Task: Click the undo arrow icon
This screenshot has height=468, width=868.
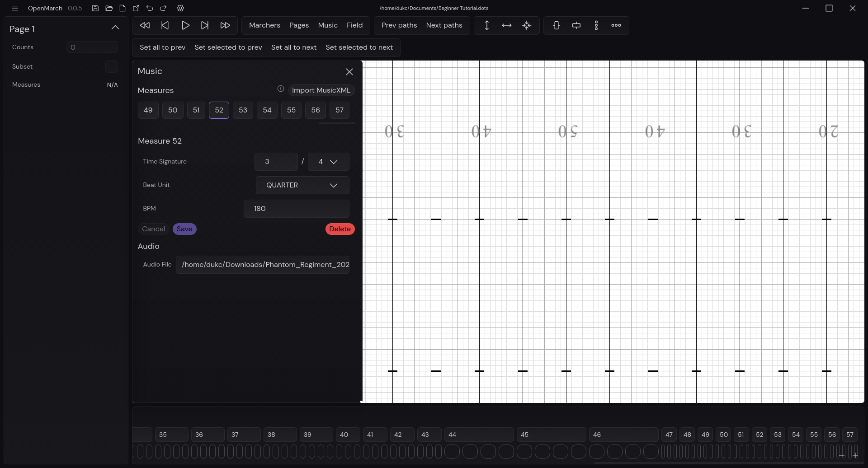Action: [150, 8]
